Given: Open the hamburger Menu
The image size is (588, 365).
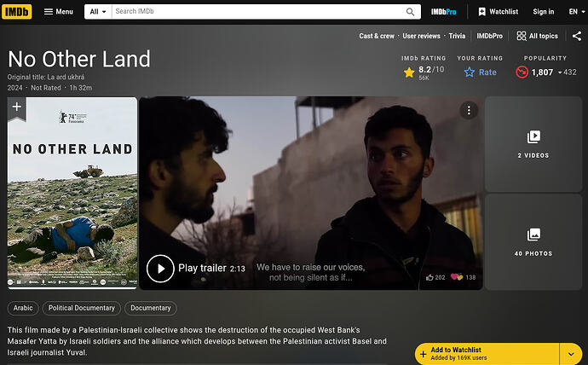Looking at the screenshot, I should tap(59, 12).
